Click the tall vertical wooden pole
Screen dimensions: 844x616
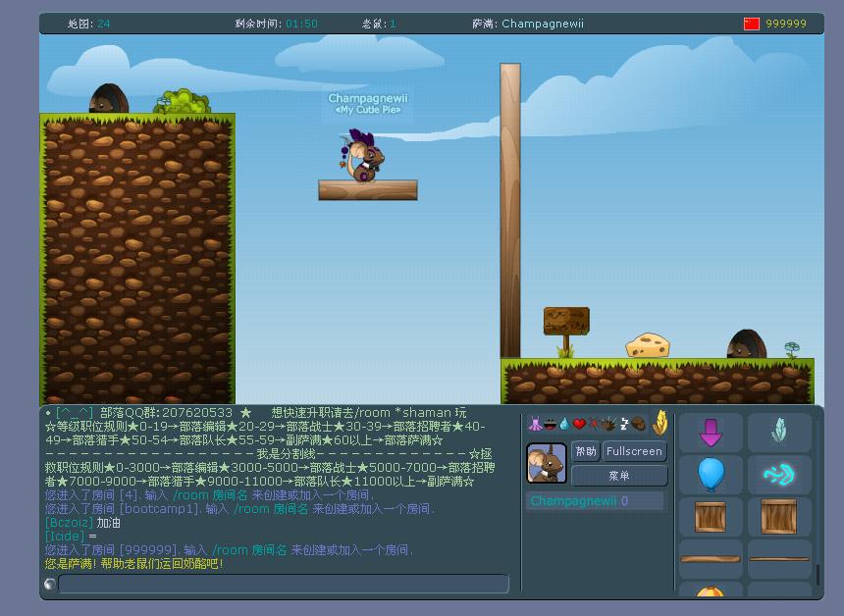510,210
